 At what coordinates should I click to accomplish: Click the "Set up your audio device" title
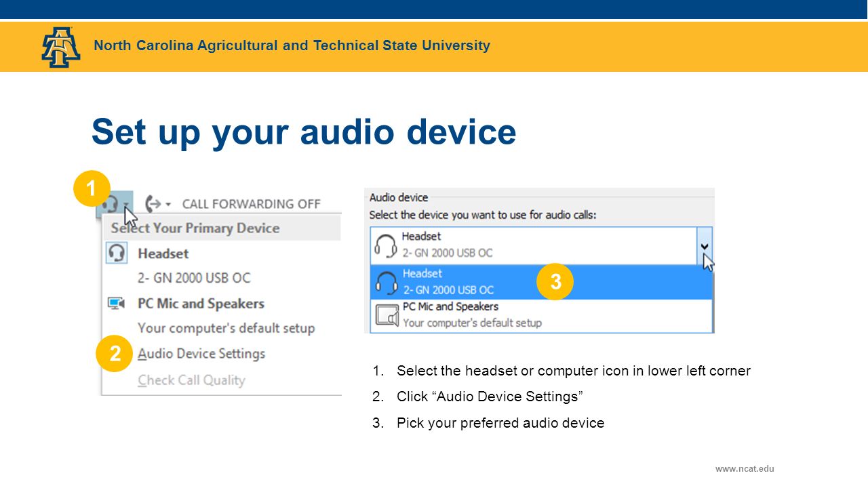coord(304,131)
